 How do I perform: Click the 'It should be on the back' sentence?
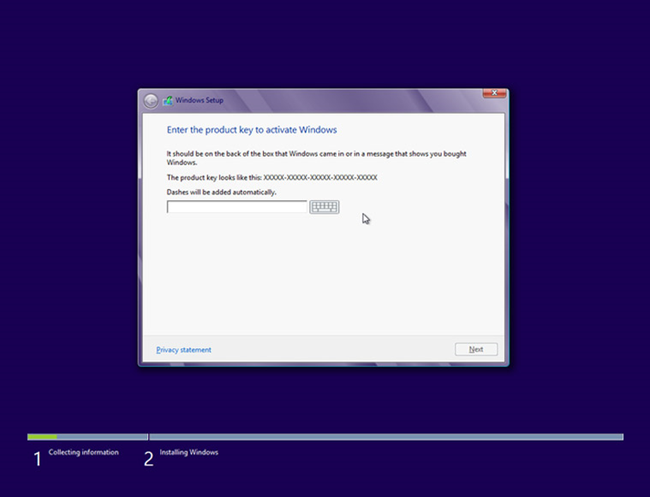316,158
